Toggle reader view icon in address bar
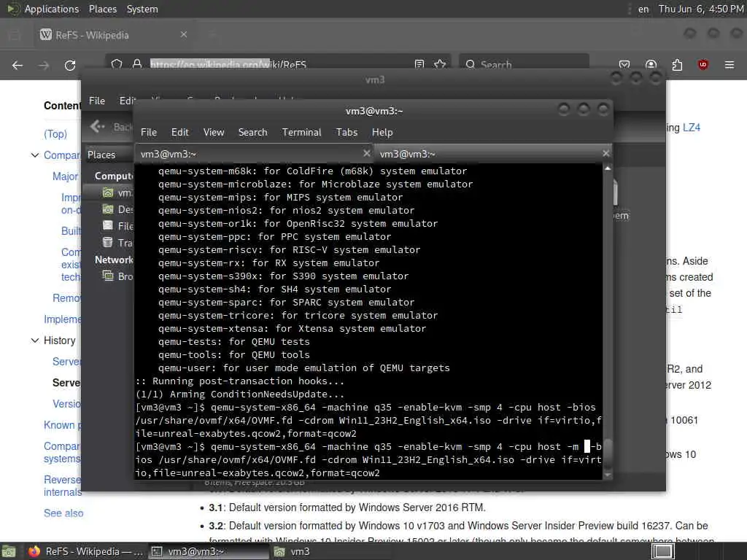 [419, 64]
